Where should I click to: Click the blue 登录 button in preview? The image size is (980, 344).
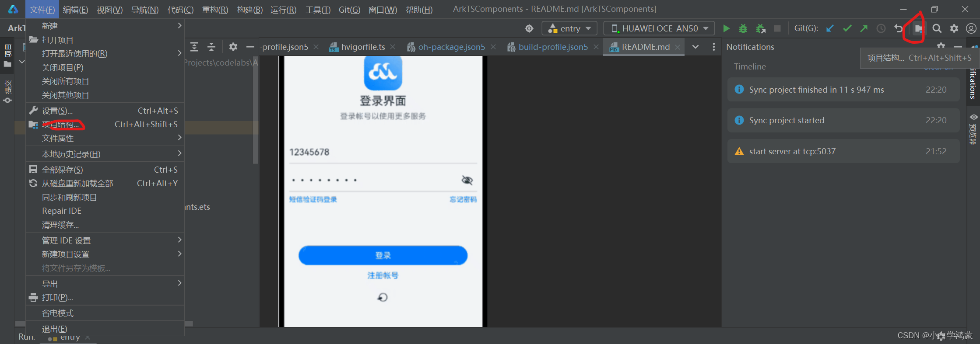point(383,255)
